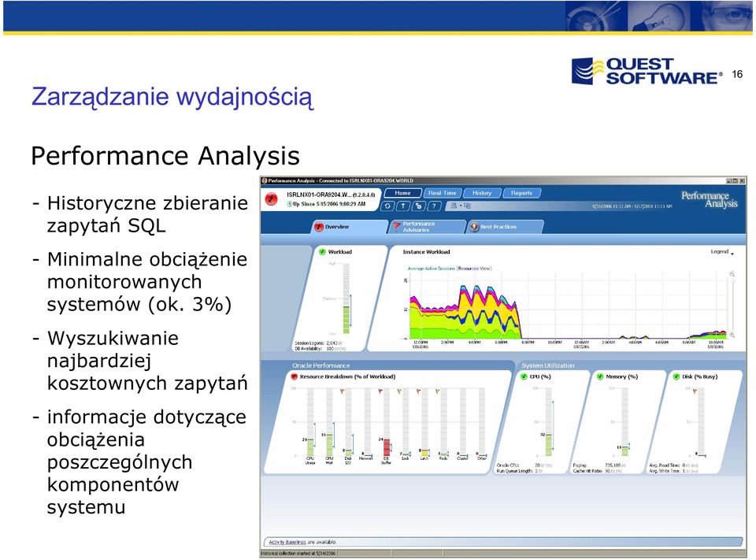
Task: Switch to the Real-Time tab
Action: (x=442, y=193)
